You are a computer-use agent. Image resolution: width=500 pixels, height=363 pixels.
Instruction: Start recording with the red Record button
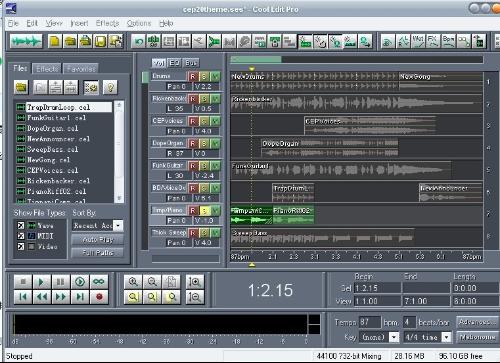pos(99,297)
